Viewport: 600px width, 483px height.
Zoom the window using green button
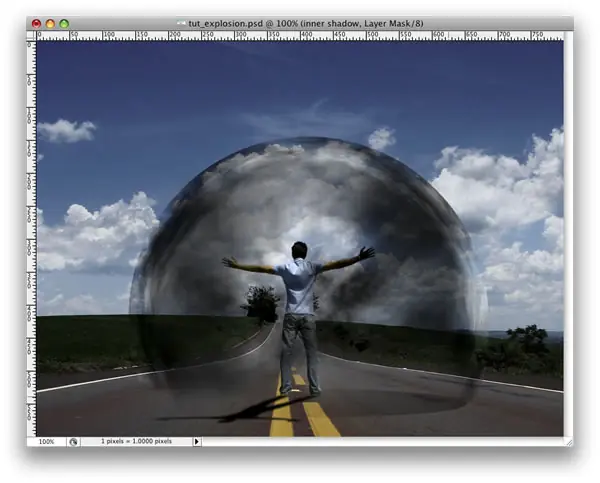click(64, 24)
